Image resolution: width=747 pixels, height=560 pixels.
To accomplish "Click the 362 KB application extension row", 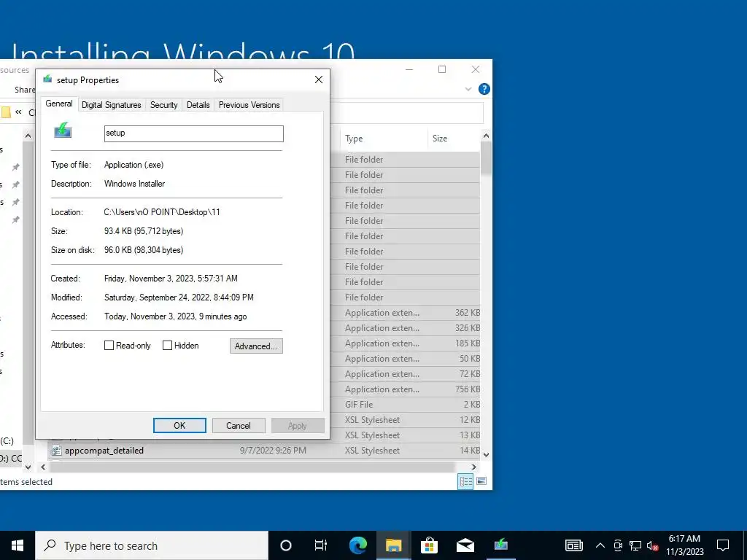I will (405, 313).
